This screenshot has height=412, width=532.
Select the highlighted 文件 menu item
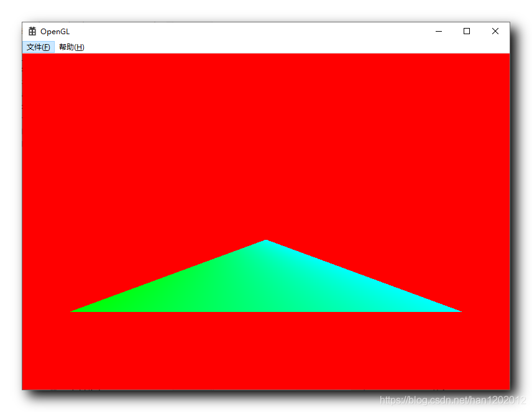38,47
